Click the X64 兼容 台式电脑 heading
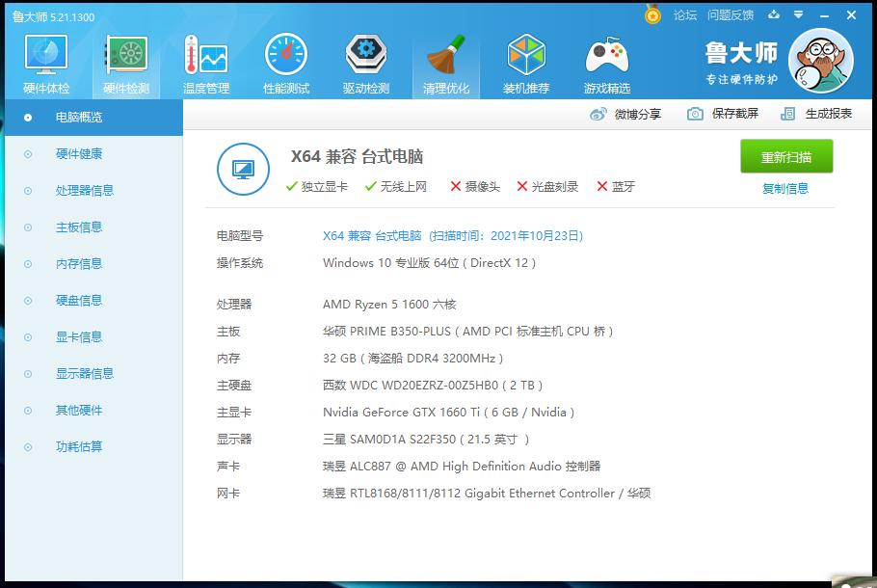This screenshot has height=588, width=877. (357, 156)
